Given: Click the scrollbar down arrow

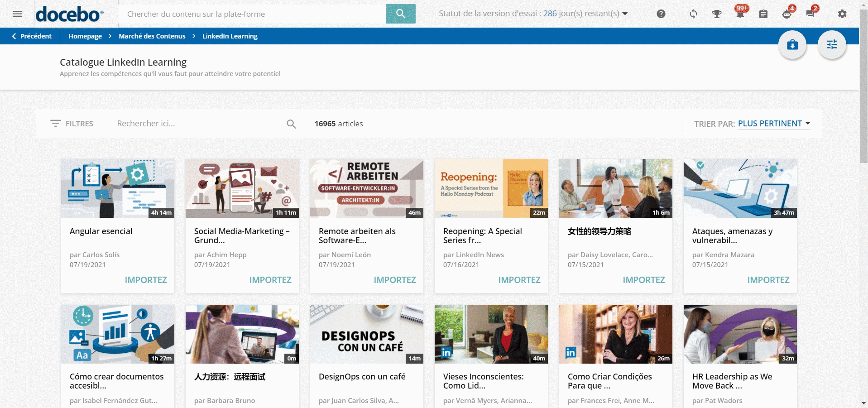Looking at the screenshot, I should [863, 403].
